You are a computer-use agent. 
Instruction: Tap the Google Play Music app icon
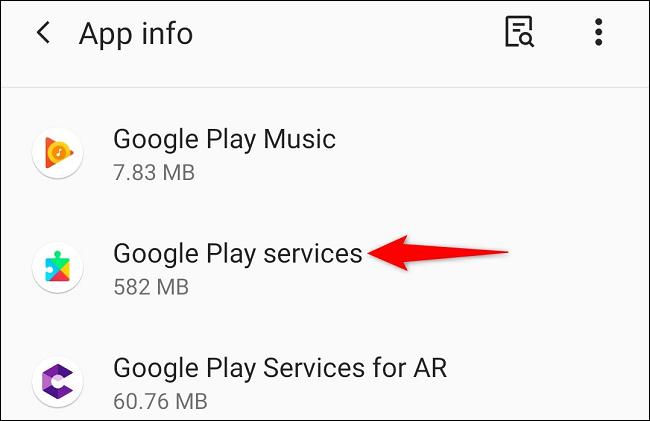click(x=58, y=153)
